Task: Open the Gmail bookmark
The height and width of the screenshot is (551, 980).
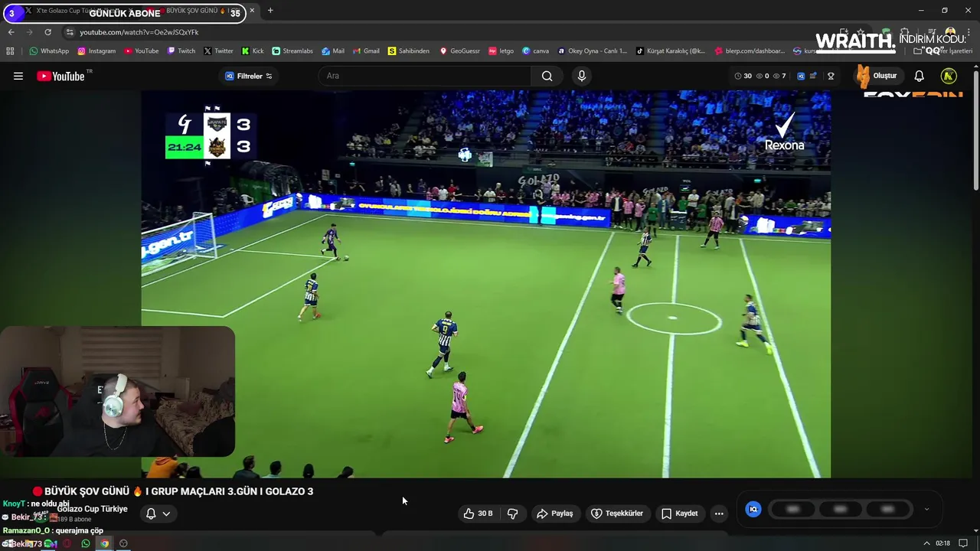Action: tap(366, 51)
